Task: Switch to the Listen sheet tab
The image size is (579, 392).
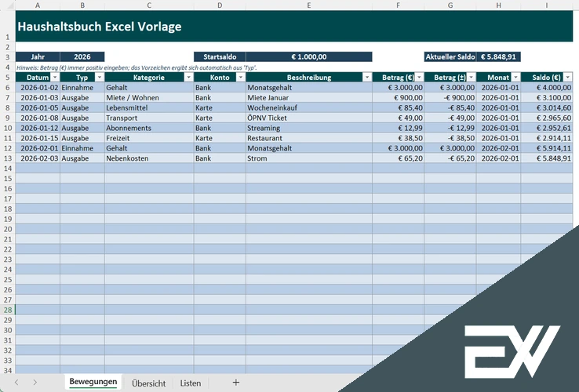Action: coord(191,383)
